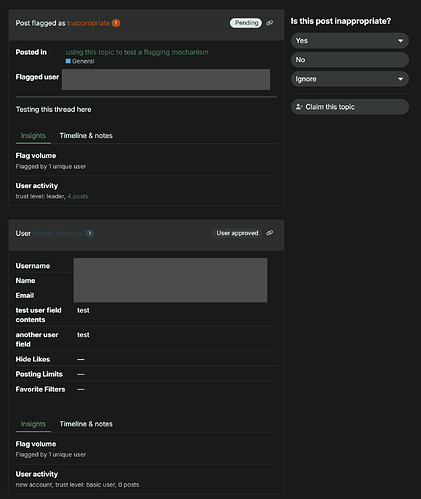The image size is (421, 499).
Task: Click 'test' value of test user field contents
Action: point(83,310)
